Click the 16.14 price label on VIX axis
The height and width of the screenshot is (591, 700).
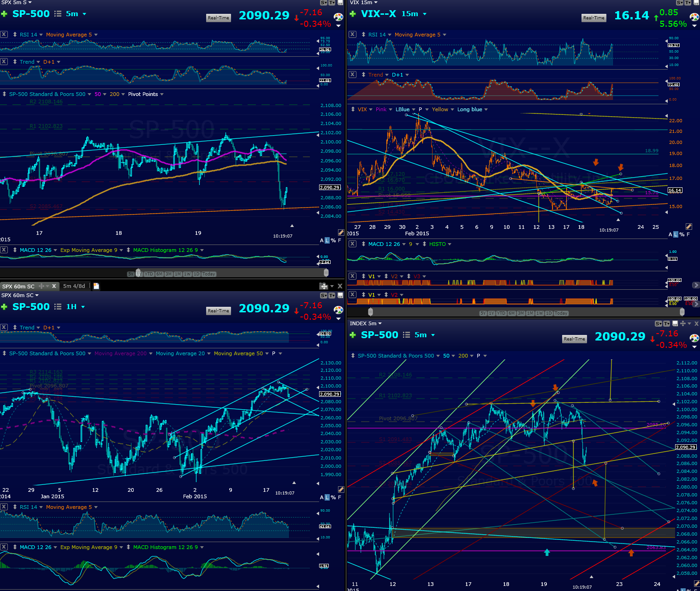pos(675,190)
